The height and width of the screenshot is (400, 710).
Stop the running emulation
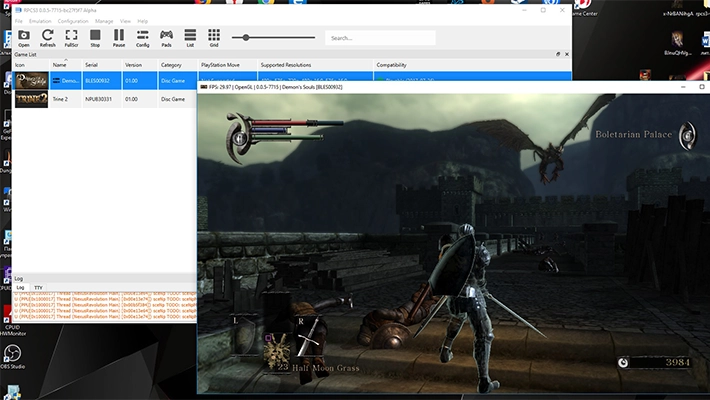pos(95,38)
